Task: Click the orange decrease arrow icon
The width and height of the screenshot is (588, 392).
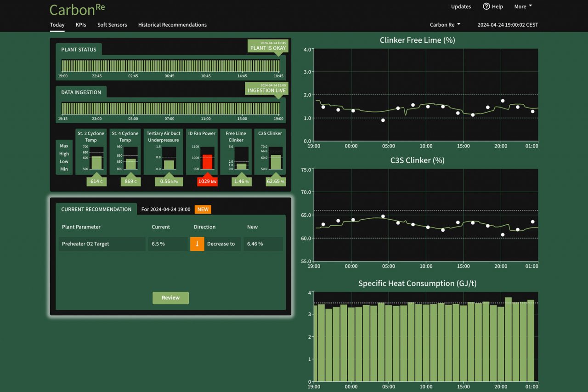Action: coord(197,244)
